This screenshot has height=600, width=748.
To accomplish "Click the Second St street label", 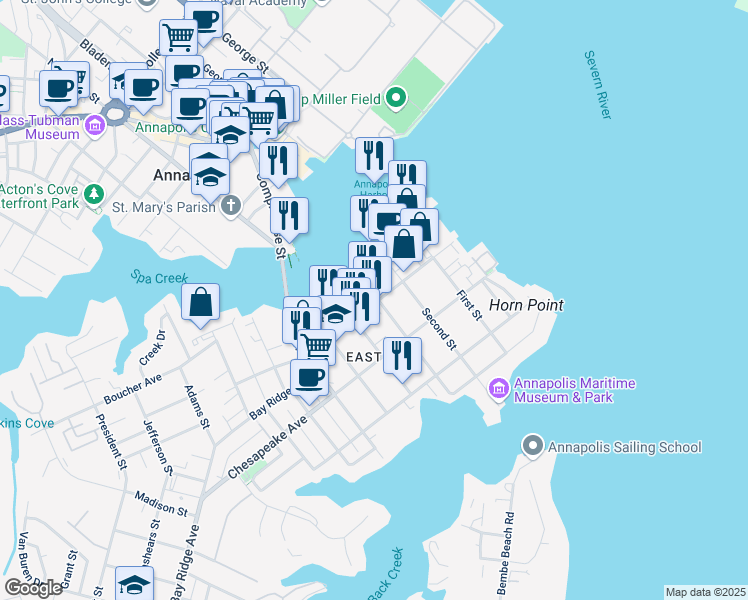I will 439,329.
